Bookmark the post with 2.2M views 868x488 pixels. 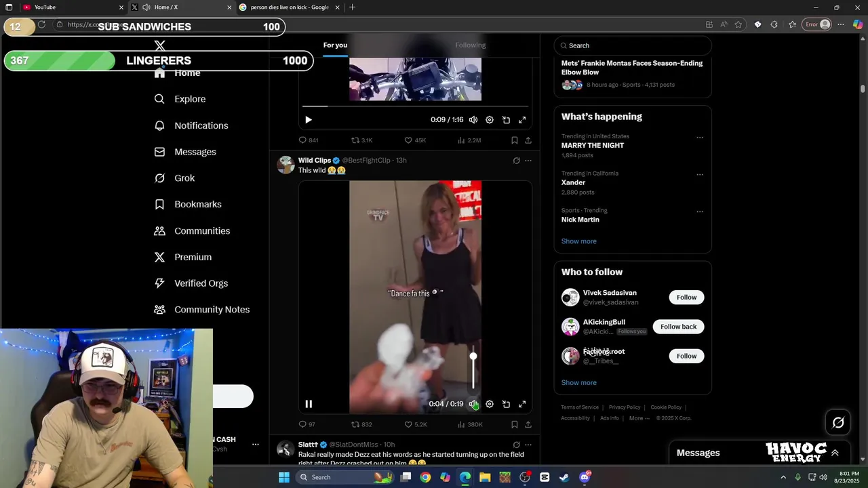coord(515,140)
